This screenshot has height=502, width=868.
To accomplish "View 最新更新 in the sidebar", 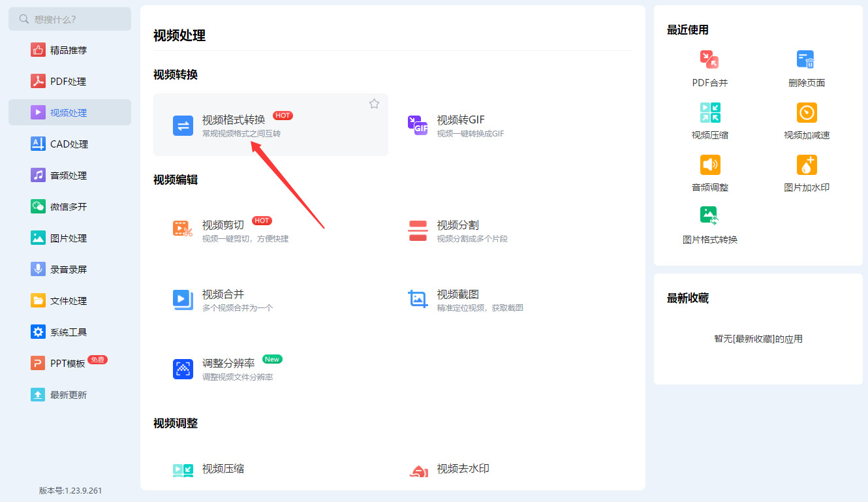I will [70, 394].
